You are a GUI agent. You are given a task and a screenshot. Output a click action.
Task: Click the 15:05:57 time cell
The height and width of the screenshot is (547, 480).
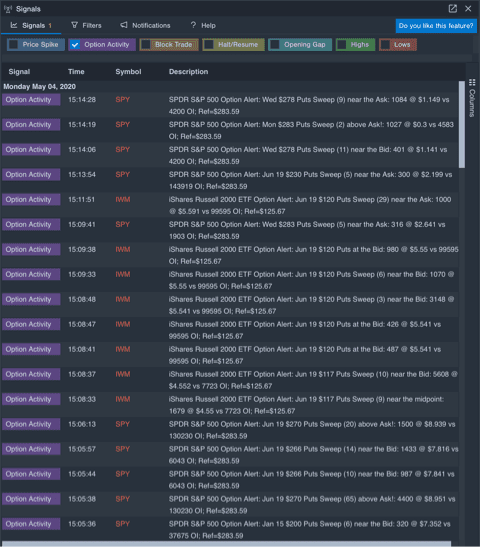point(82,449)
